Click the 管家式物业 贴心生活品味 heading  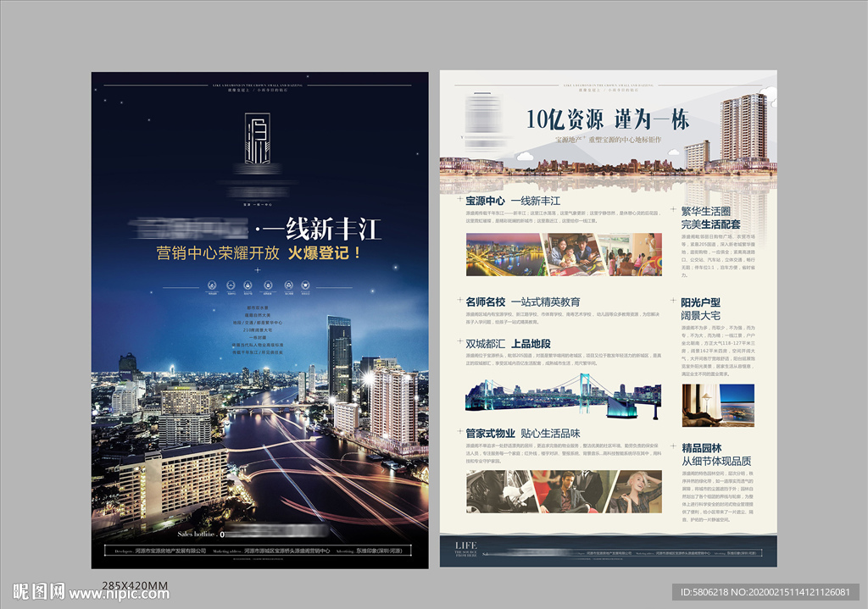point(522,433)
